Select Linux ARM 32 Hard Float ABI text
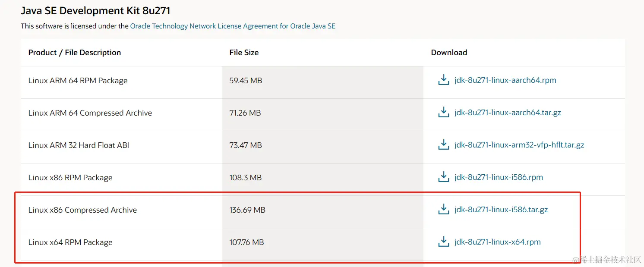 click(79, 145)
